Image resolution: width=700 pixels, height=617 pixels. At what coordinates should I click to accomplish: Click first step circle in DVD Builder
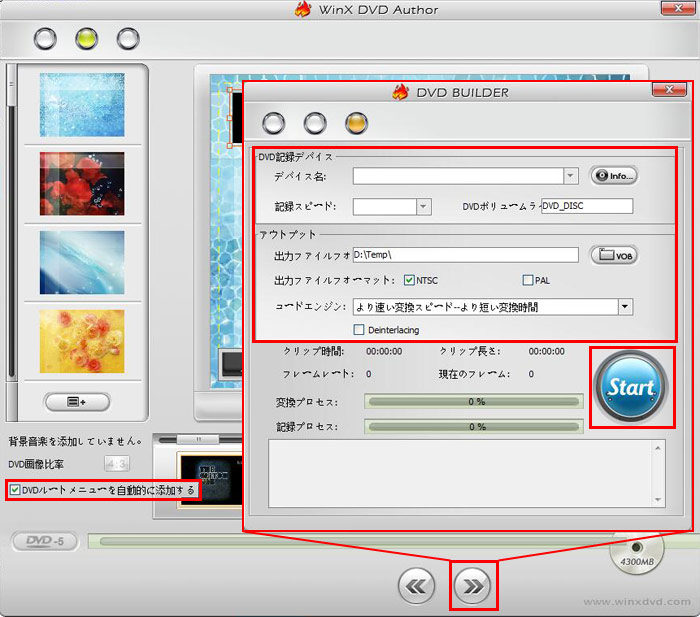274,123
